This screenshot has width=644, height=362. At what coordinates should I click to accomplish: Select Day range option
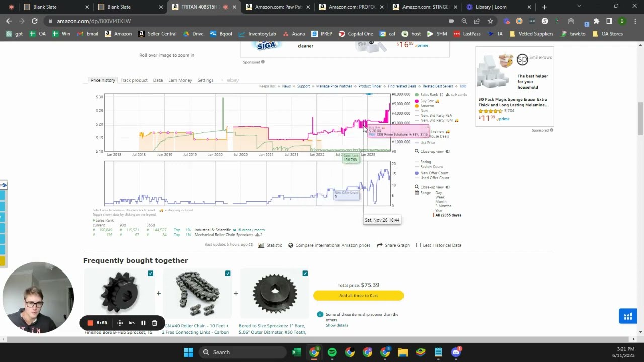click(x=439, y=193)
